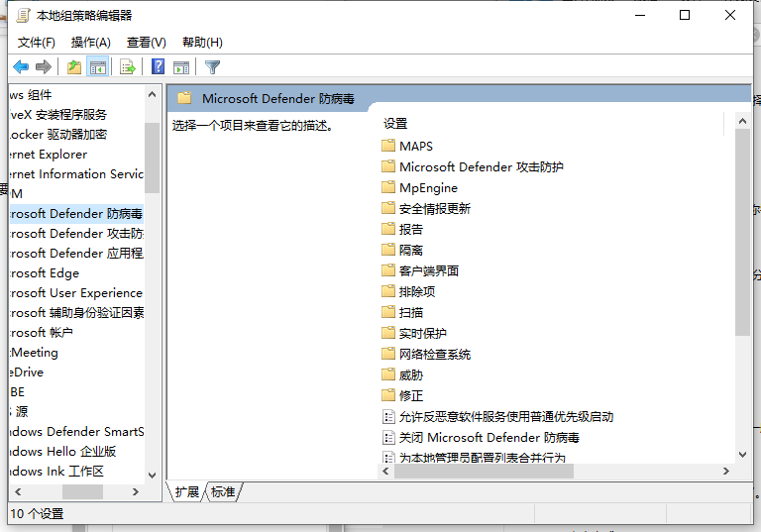Screen dimensions: 761x532
Task: Select 关闭 Microsoft Defender 防病毒 policy setting
Action: [x=481, y=438]
